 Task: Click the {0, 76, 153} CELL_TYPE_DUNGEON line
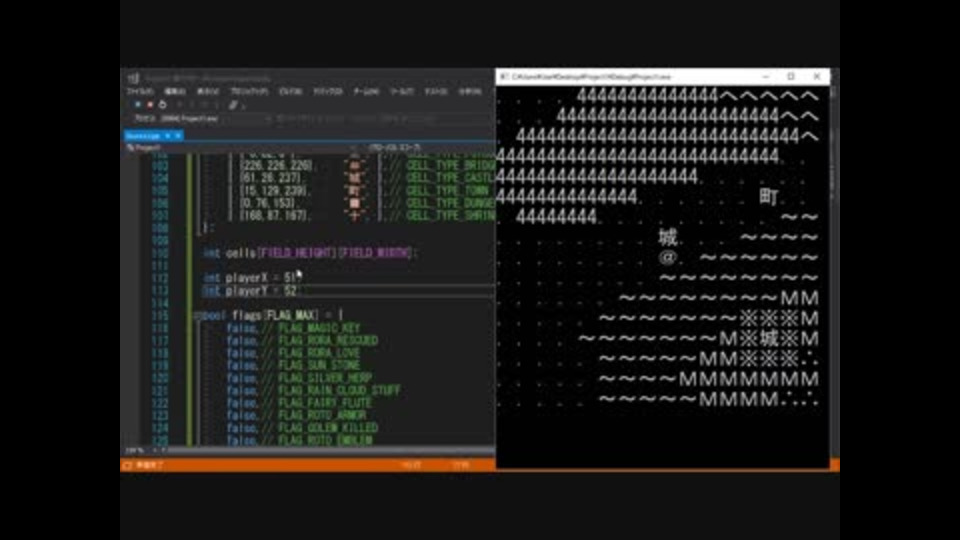tap(367, 203)
